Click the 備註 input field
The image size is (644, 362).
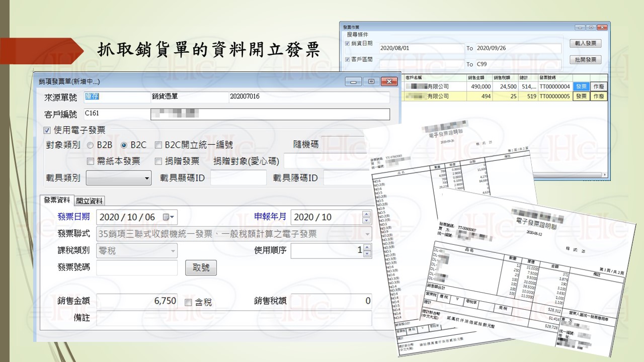[234, 318]
